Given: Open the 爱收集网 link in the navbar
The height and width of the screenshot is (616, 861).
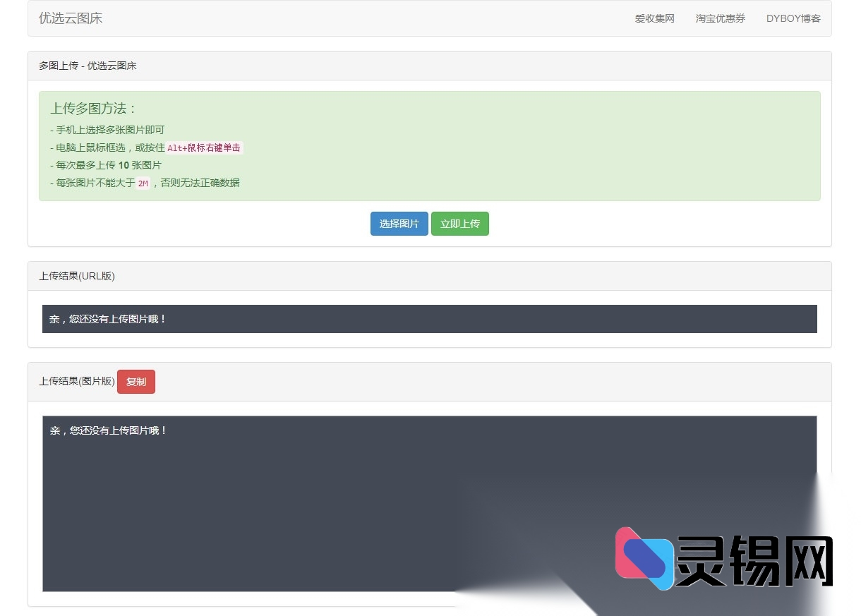Looking at the screenshot, I should (655, 18).
